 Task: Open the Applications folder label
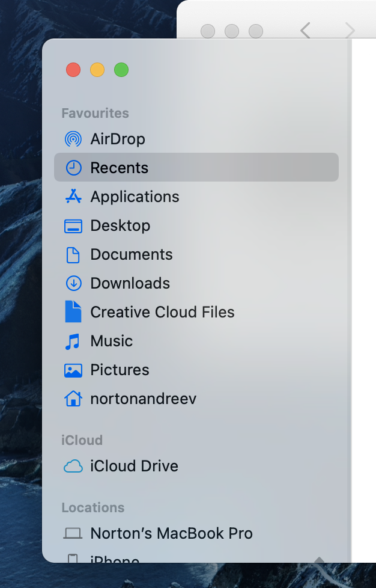(135, 197)
